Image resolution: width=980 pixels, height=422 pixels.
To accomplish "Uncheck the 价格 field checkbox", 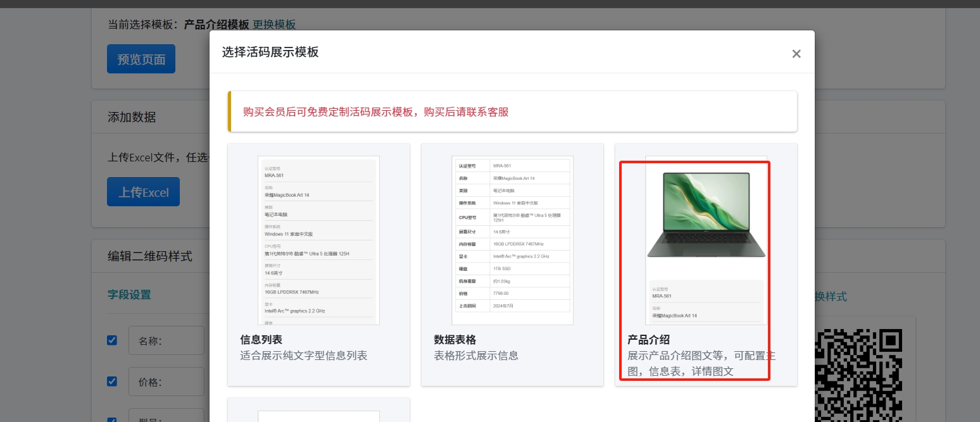I will tap(112, 382).
